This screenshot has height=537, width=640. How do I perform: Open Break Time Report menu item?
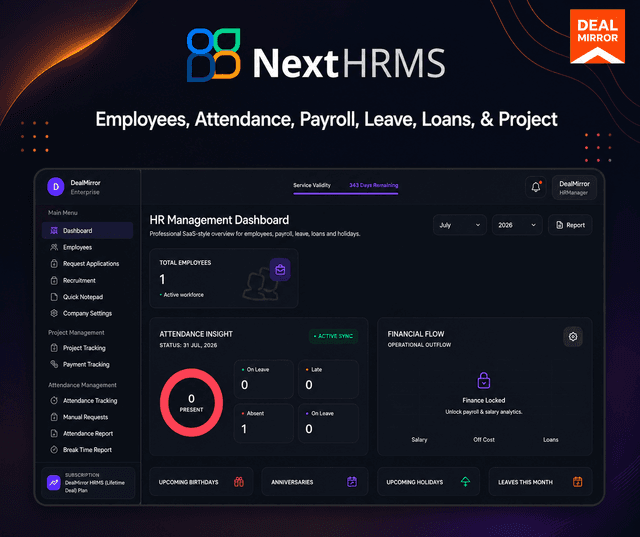[87, 450]
